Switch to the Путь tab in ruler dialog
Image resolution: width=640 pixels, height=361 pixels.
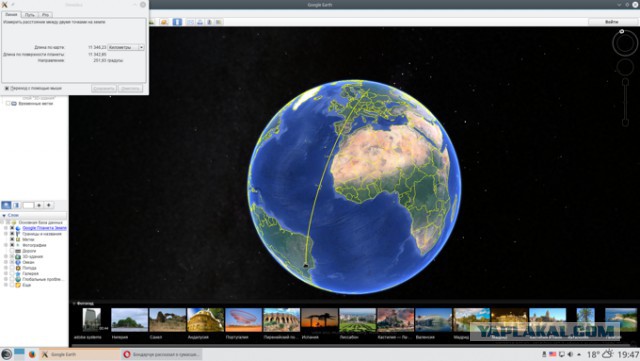[x=30, y=15]
